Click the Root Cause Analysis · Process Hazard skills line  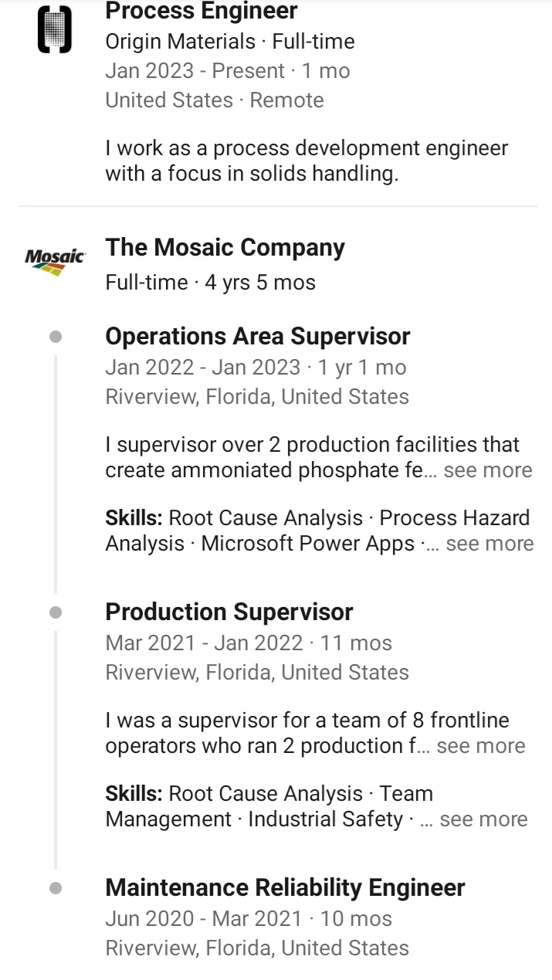tap(317, 518)
